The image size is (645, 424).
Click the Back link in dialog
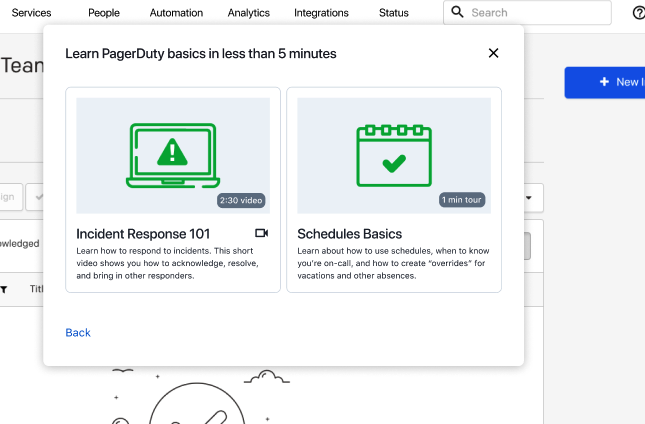point(78,332)
